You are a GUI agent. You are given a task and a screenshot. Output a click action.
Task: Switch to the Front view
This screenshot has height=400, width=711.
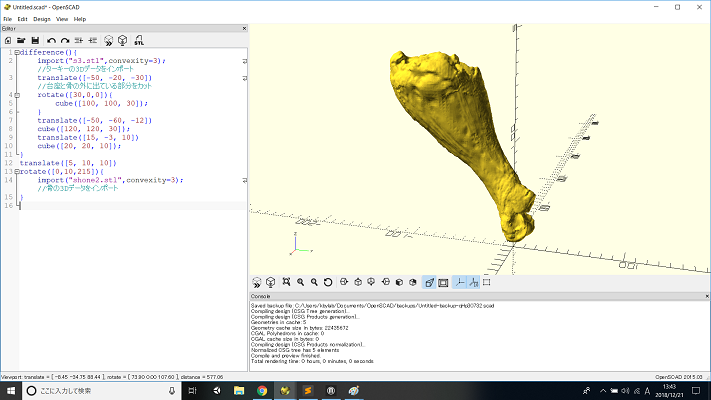[x=399, y=282]
